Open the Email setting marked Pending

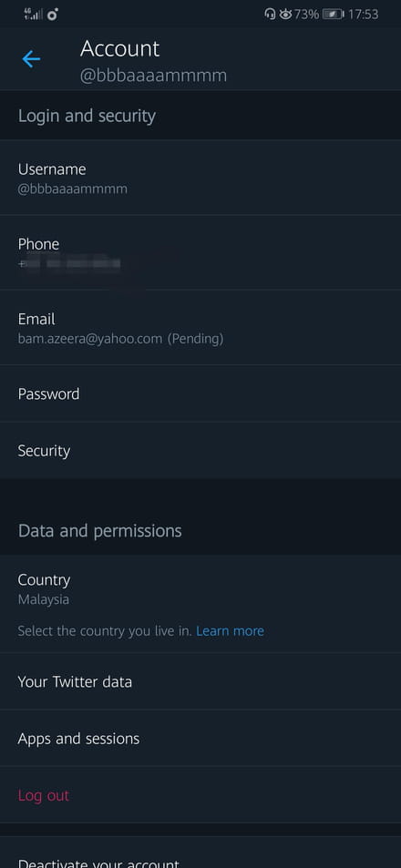(200, 328)
